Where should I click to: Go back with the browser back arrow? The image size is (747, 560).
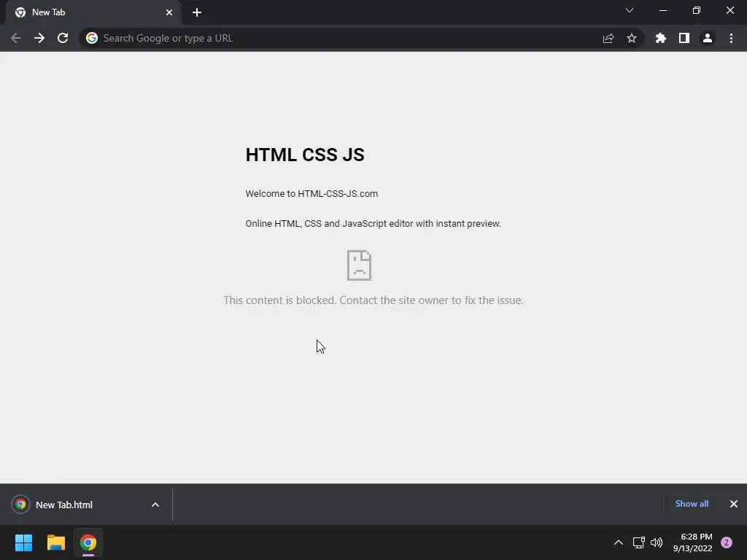coord(16,38)
